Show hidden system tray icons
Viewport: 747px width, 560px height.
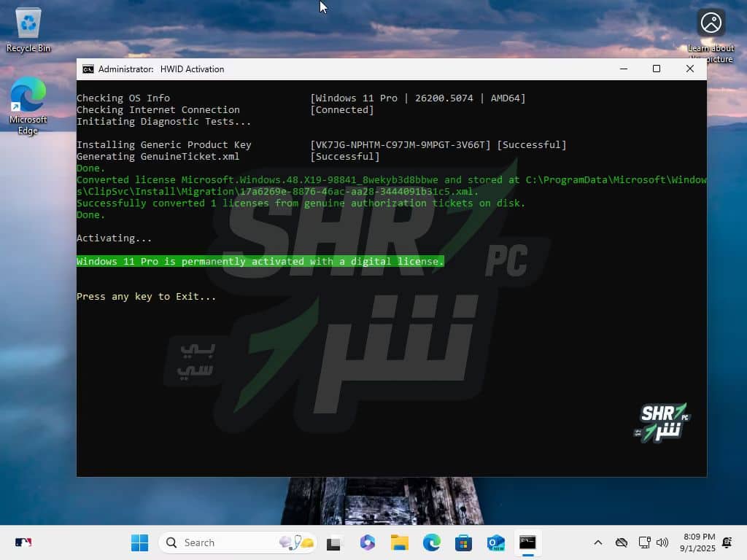(x=598, y=542)
